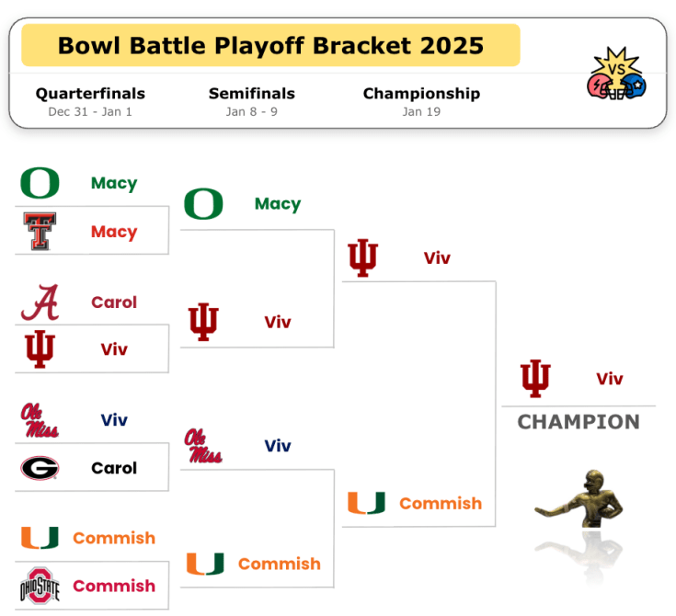This screenshot has height=616, width=676.
Task: Click the helmets VS clash icon
Action: point(617,76)
